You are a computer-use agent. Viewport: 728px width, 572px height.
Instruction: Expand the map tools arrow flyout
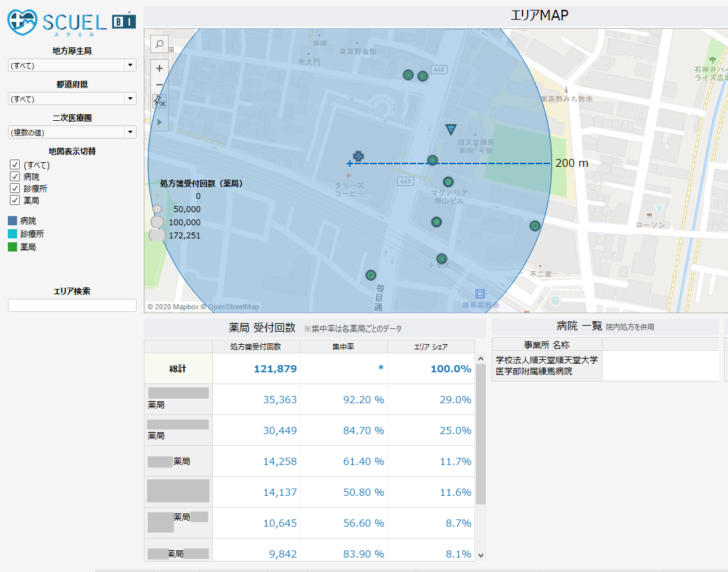(160, 121)
